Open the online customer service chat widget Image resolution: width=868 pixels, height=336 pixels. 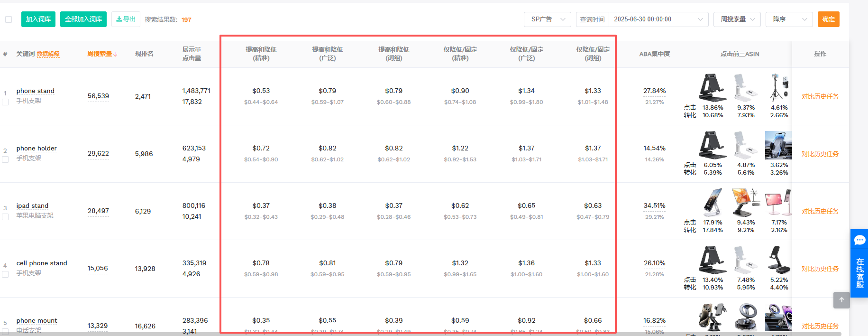[x=859, y=263]
